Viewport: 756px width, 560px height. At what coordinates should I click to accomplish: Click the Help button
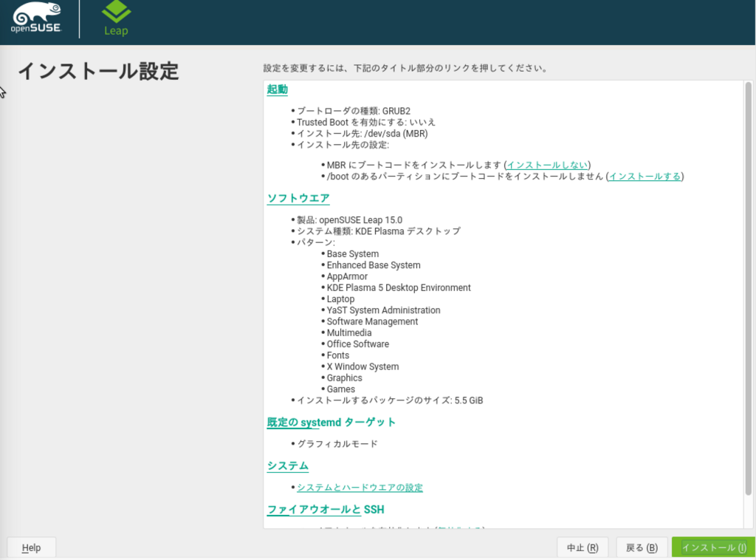31,547
